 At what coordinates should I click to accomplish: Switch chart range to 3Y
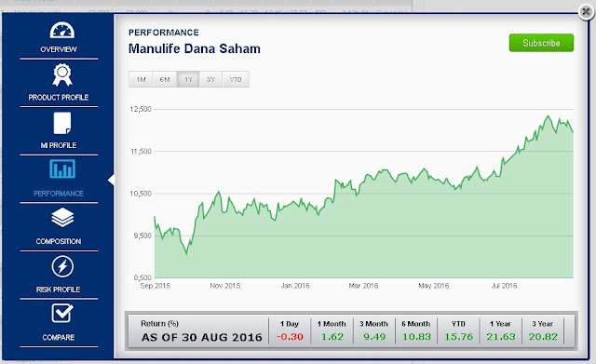pyautogui.click(x=210, y=79)
